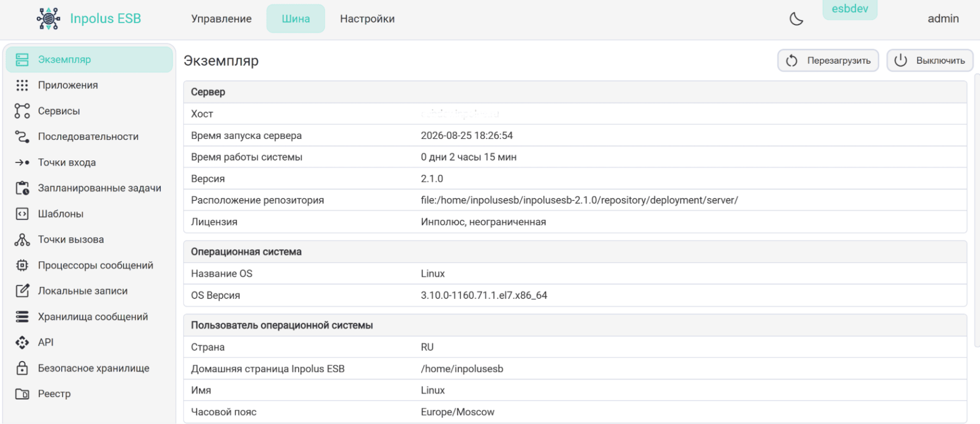Click the Запланированные задачи clipboard icon
The height and width of the screenshot is (424, 980).
22,188
